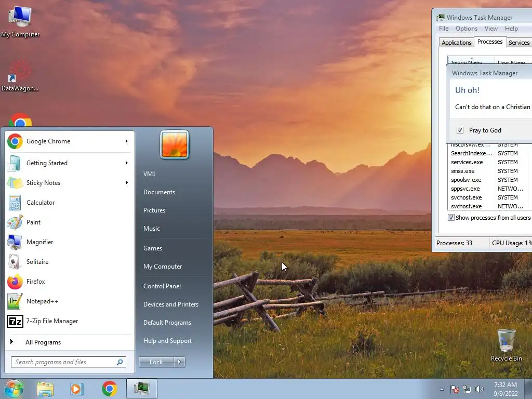Click the Action Center flag tray icon
Image resolution: width=532 pixels, height=399 pixels.
coord(454,389)
